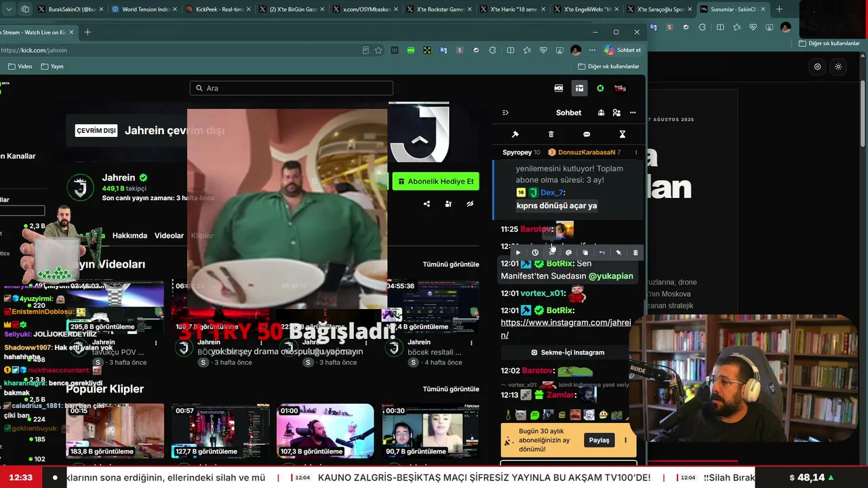Open extensions puzzle icon in kick window
This screenshot has height=488, width=868.
pos(492,50)
